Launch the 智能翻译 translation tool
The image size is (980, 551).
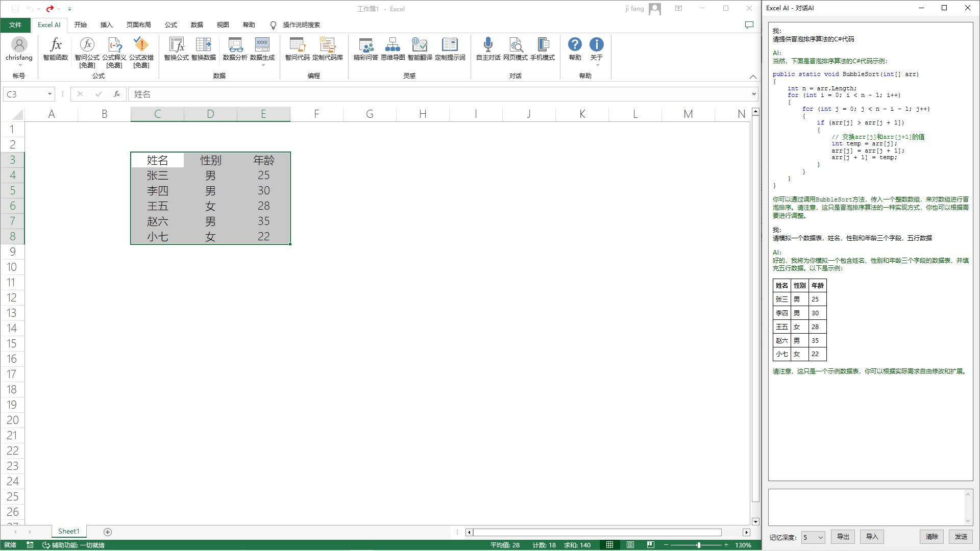pos(420,45)
